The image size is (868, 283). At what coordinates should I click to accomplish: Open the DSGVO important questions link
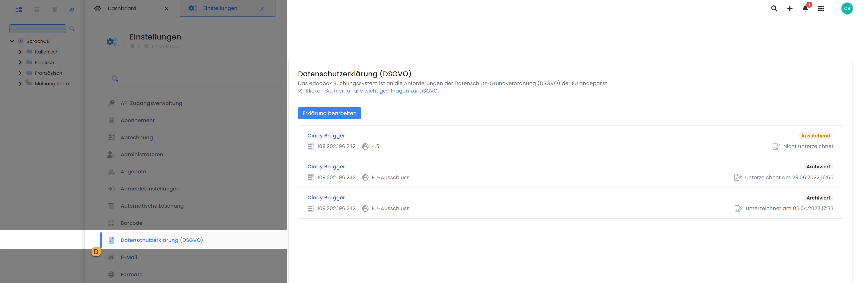click(371, 91)
